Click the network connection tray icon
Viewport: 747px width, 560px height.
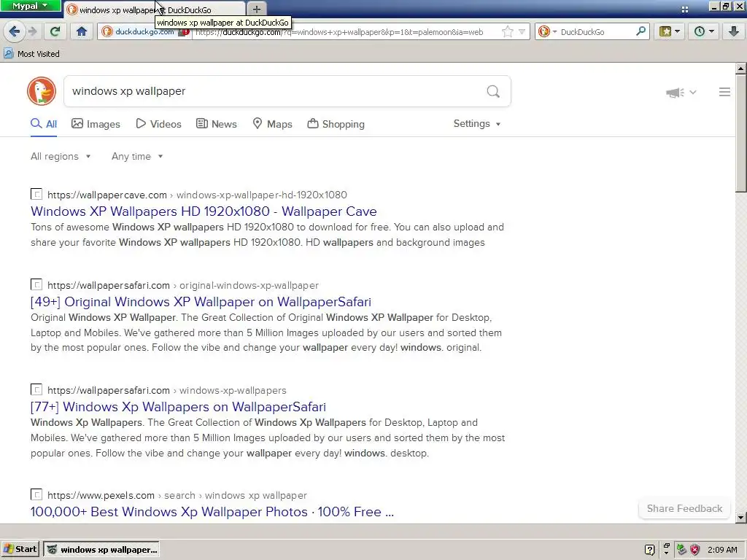[x=682, y=550]
